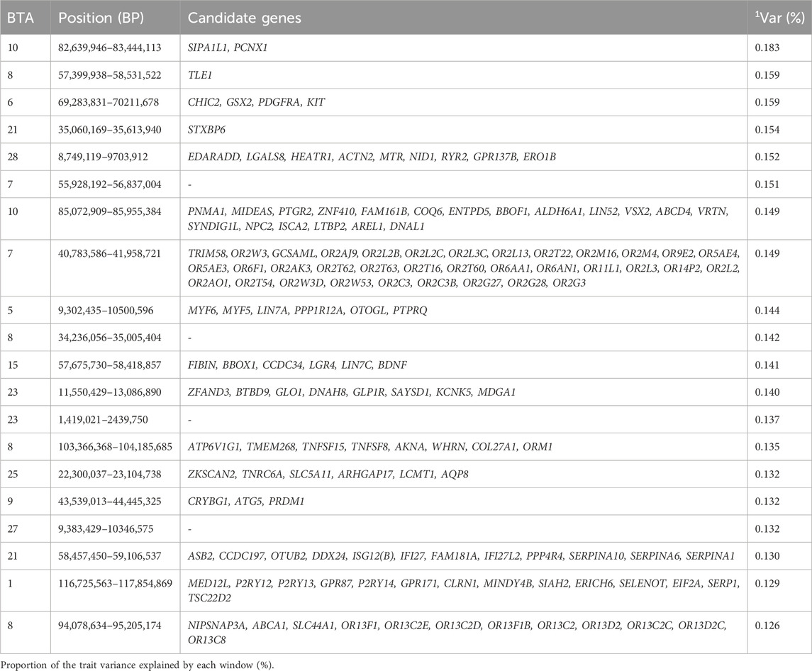Click BTA value 25
Viewport: 812px width, 671px height.
click(13, 474)
